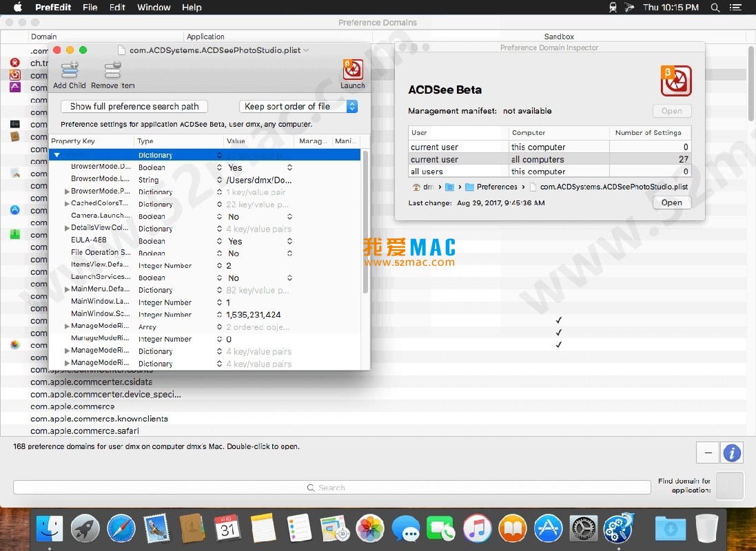Expand the ManageModeRi... Array row

pyautogui.click(x=67, y=326)
